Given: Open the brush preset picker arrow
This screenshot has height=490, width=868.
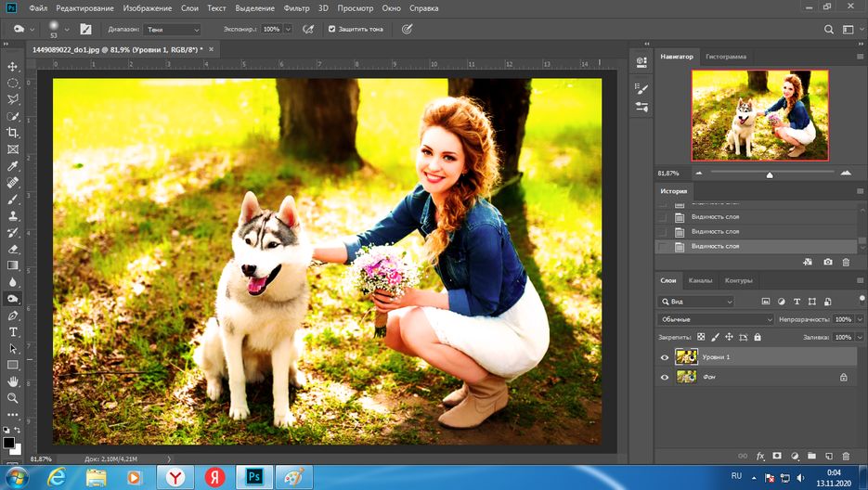Looking at the screenshot, I should pos(67,30).
